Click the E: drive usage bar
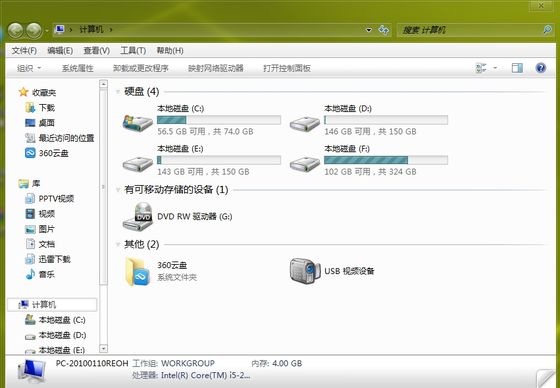 point(219,160)
